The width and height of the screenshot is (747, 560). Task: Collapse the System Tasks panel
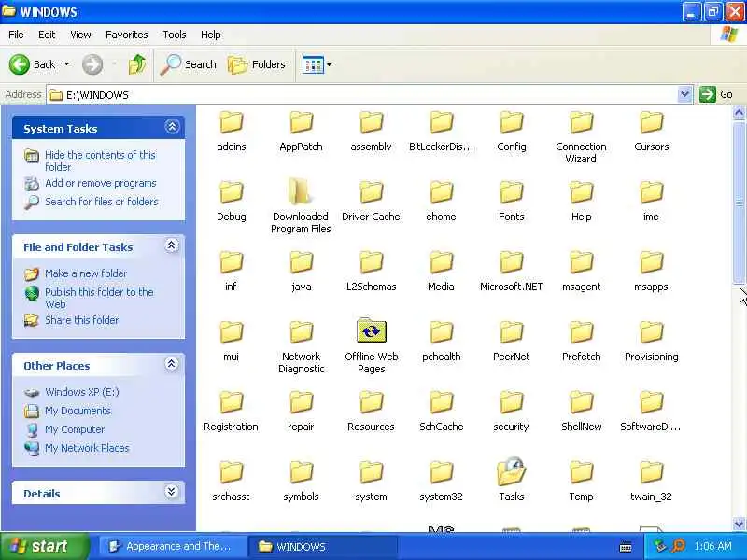[172, 127]
